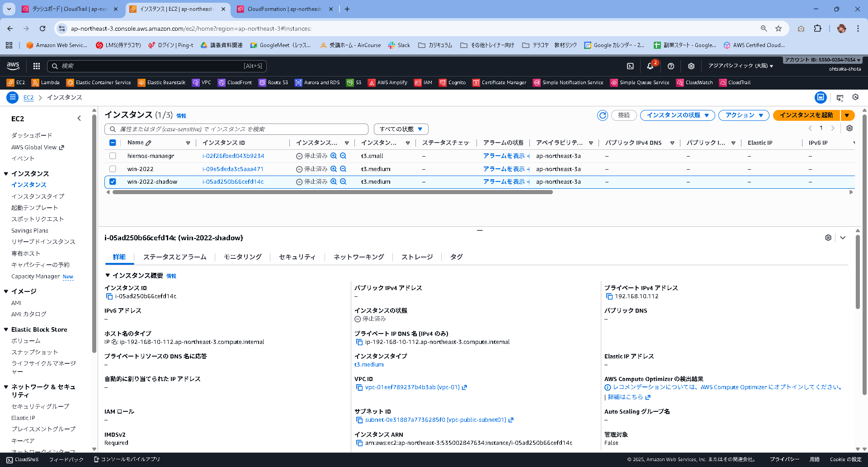This screenshot has width=868, height=467.
Task: Open セキュリティグループ in the sidebar
Action: coord(40,406)
